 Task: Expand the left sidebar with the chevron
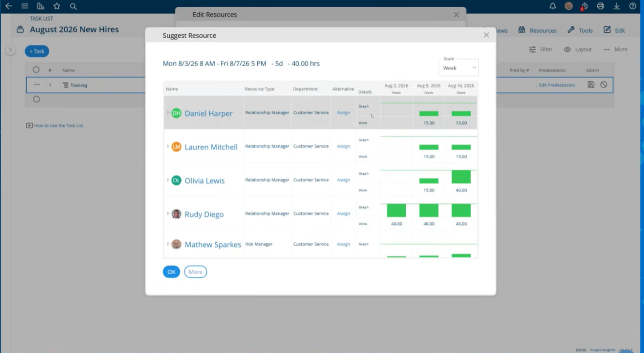10,50
